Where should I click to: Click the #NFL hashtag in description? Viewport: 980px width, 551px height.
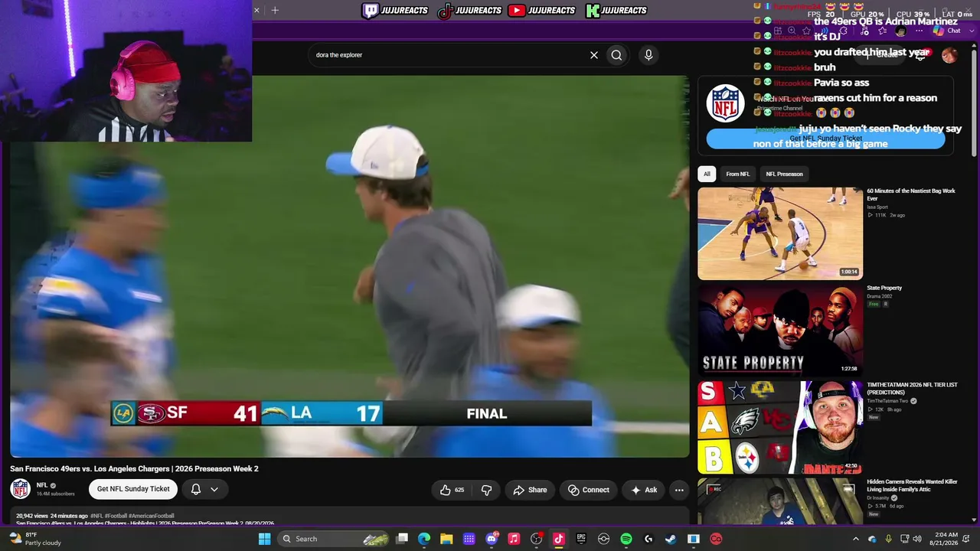96,516
